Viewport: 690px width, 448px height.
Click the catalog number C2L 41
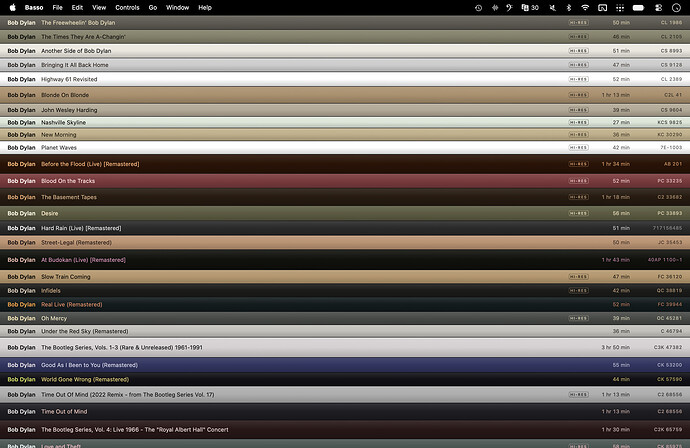(673, 95)
